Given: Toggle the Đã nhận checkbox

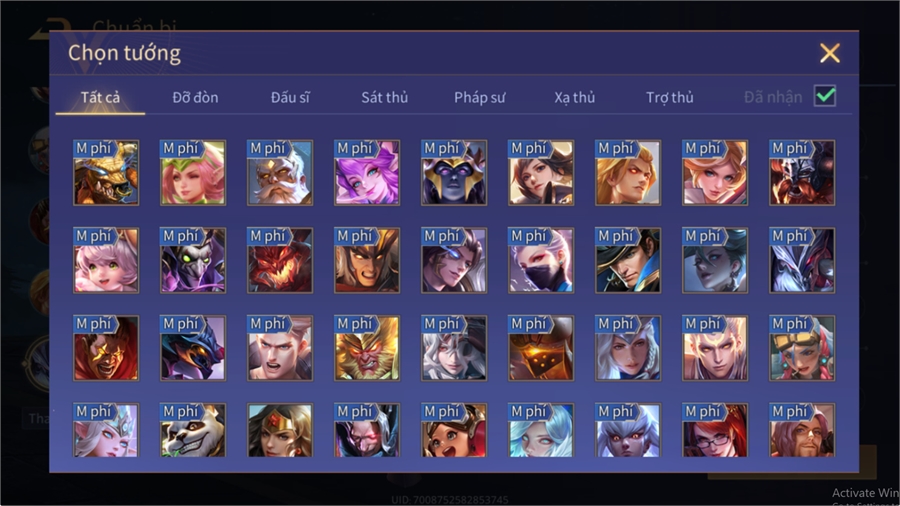Looking at the screenshot, I should coord(825,96).
